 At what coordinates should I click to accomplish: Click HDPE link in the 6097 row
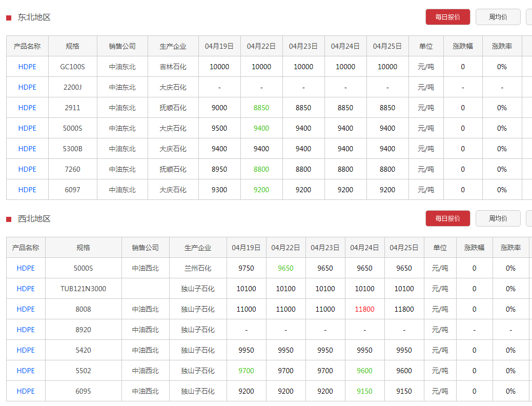(27, 190)
